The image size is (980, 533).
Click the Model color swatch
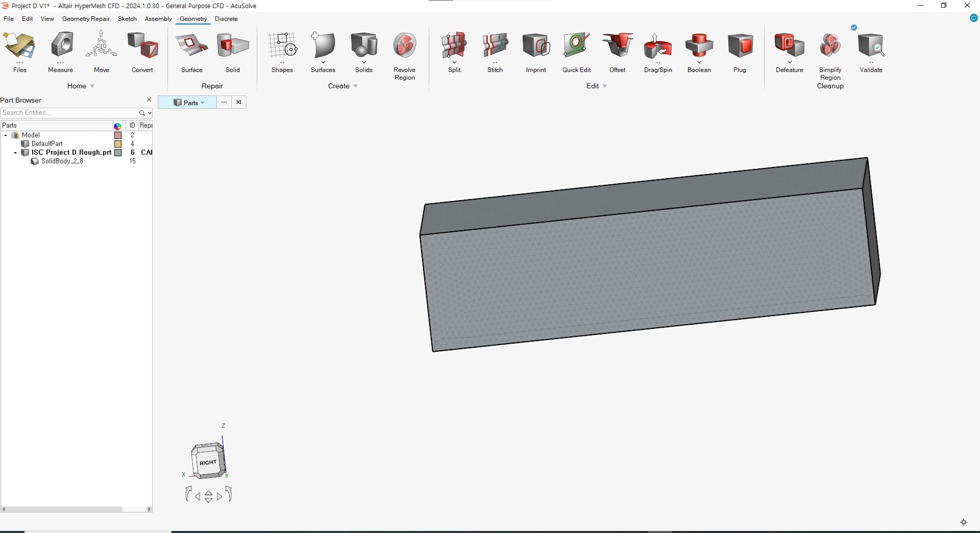tap(118, 135)
